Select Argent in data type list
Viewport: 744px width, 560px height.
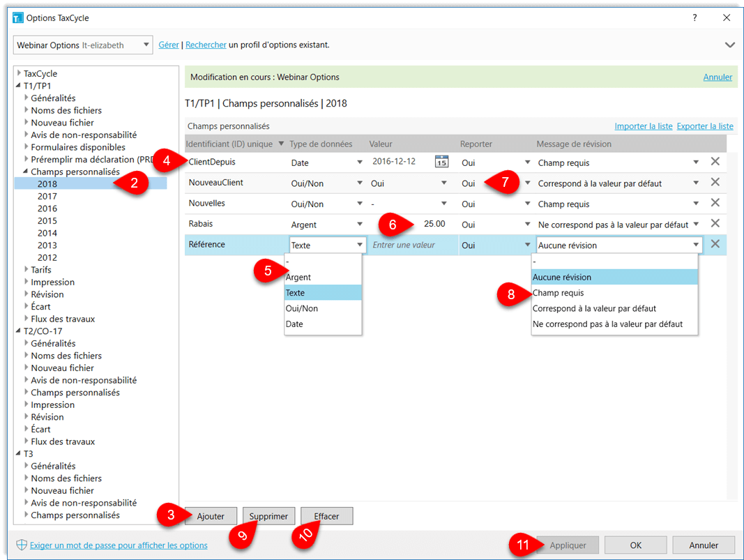click(323, 277)
